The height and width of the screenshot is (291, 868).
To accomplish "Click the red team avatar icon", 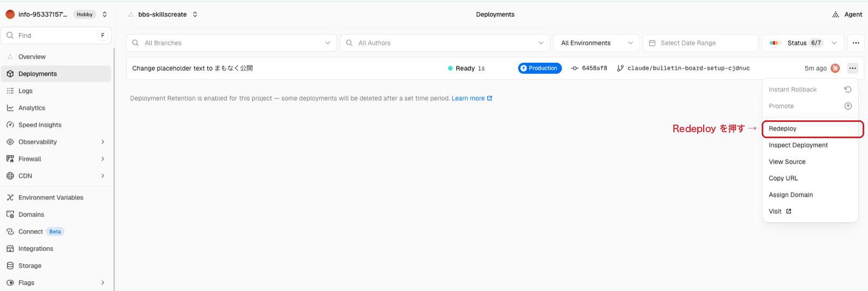I will 10,14.
